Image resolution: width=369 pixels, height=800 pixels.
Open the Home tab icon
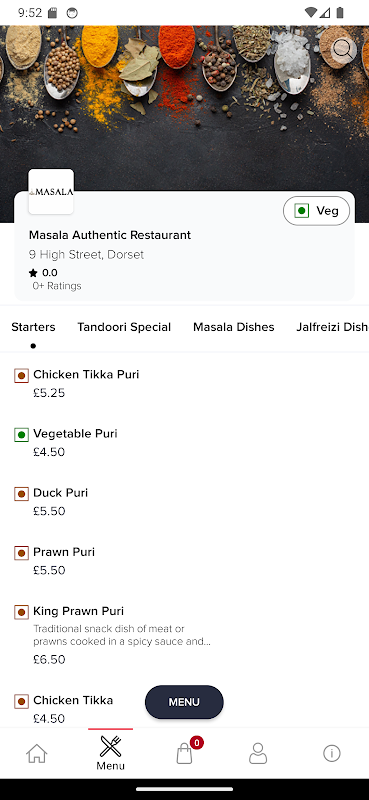pos(37,753)
